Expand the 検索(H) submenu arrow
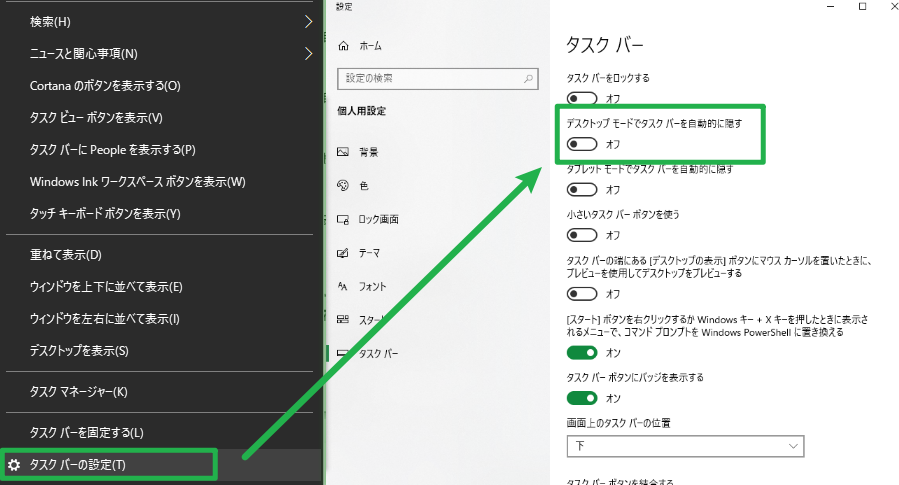The height and width of the screenshot is (485, 899). tap(308, 21)
